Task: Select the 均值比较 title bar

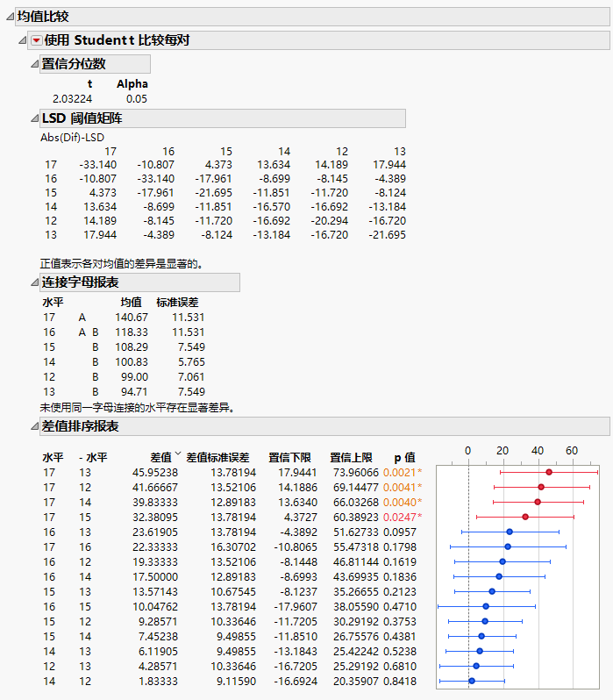Action: 312,17
